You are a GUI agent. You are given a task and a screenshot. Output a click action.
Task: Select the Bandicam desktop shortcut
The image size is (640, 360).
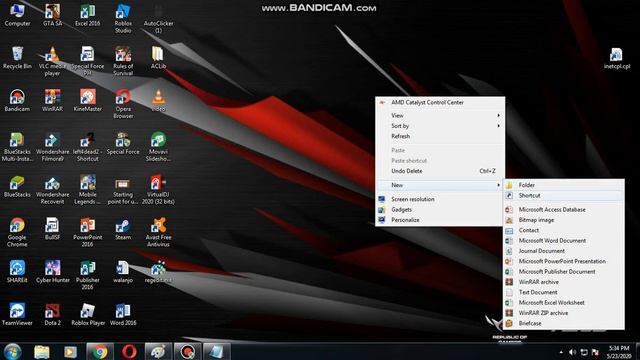pyautogui.click(x=17, y=101)
